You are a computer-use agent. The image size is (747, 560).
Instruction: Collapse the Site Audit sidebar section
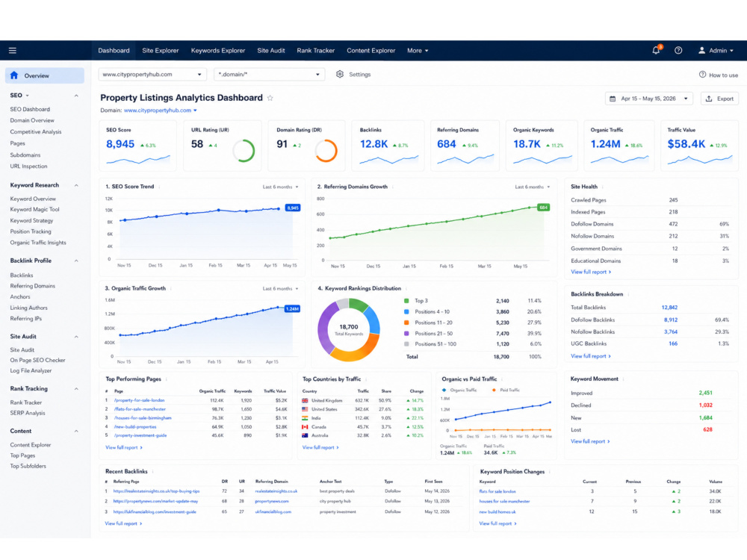click(x=76, y=337)
